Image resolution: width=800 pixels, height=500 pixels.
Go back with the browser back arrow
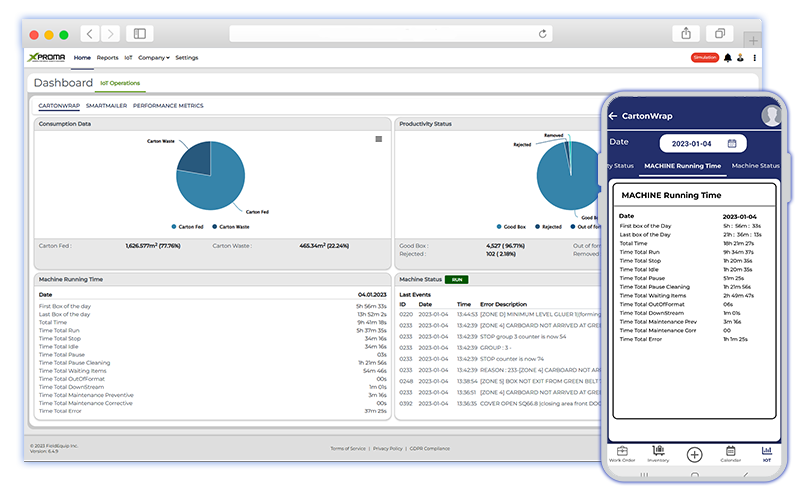(90, 34)
